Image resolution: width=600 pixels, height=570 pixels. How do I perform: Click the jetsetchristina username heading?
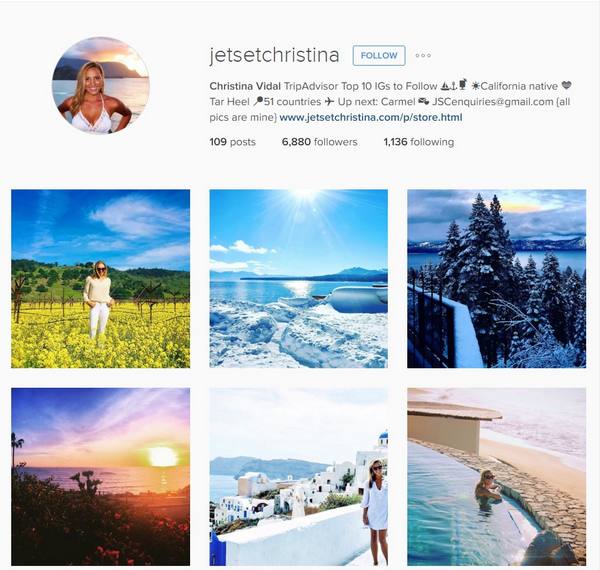[274, 55]
